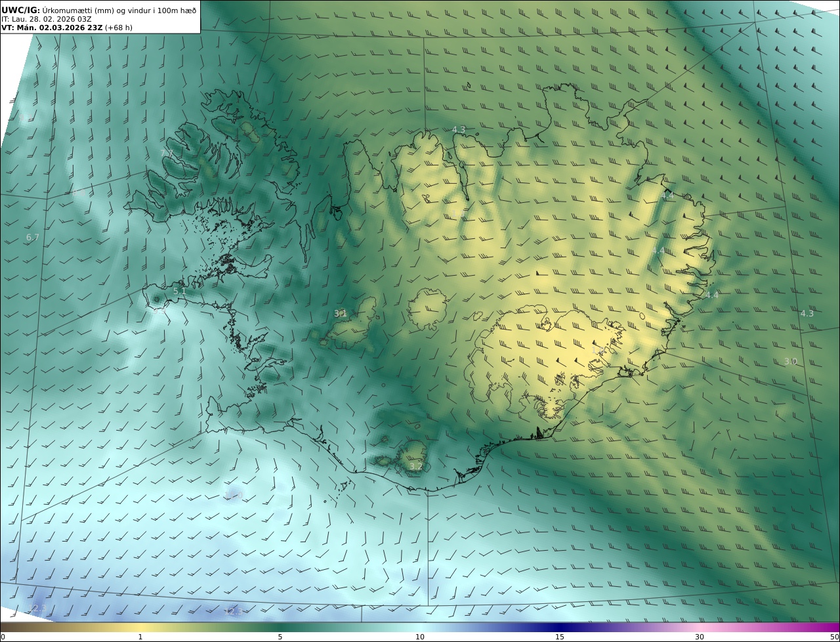Click the '10' tick on the color scale
The width and height of the screenshot is (840, 642).
420,637
